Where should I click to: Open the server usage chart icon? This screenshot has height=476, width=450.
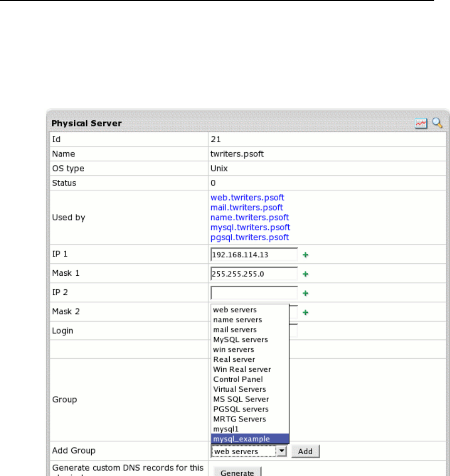(421, 123)
